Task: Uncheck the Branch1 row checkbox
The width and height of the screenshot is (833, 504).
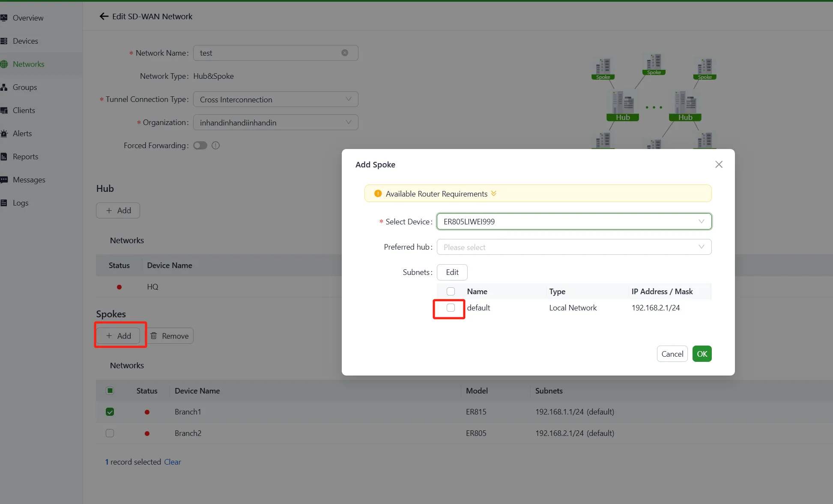Action: [110, 412]
